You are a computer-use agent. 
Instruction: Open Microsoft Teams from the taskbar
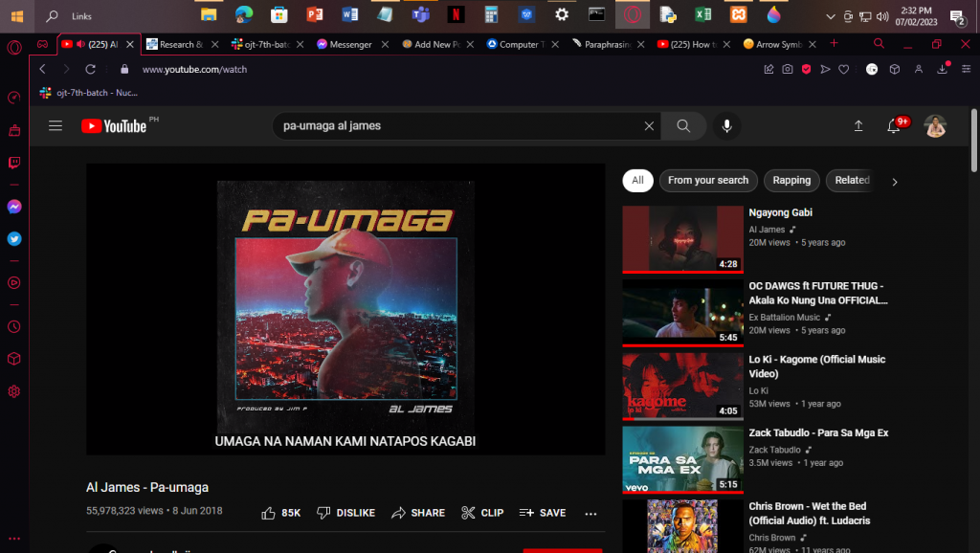[421, 15]
